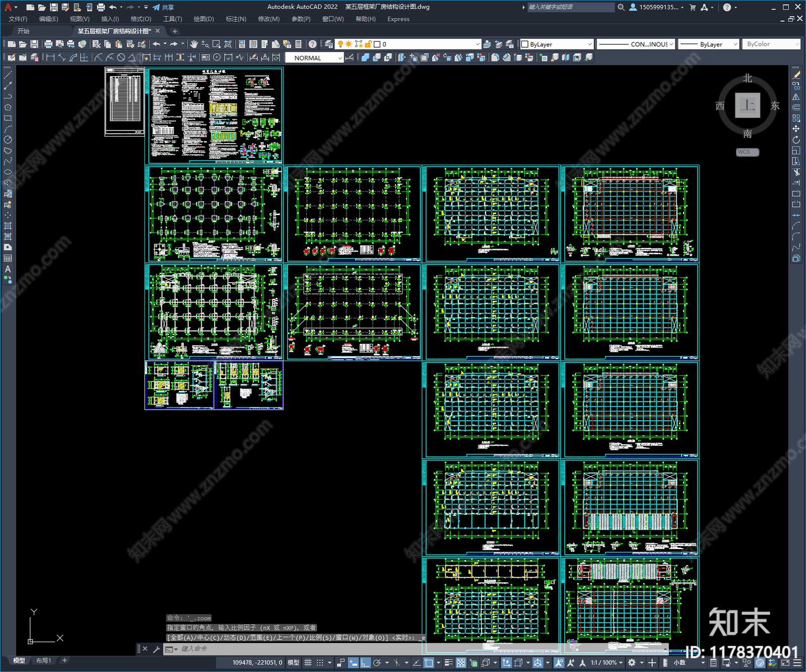This screenshot has width=806, height=672.
Task: Select the Aligned dimension tool
Action: click(x=62, y=57)
